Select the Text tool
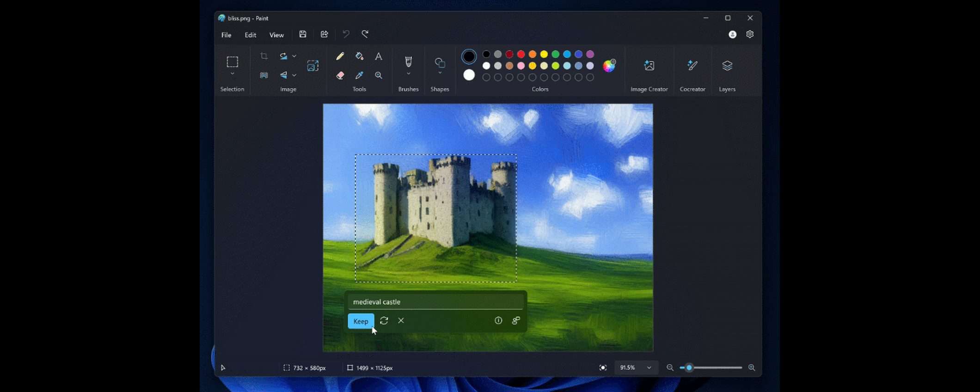Screen dimensions: 980x392 [x=379, y=56]
